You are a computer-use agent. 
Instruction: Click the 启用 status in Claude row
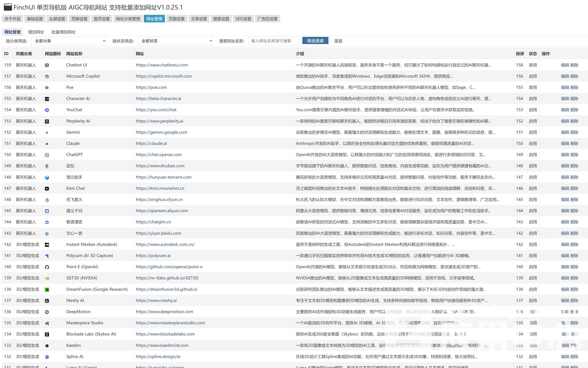point(533,143)
